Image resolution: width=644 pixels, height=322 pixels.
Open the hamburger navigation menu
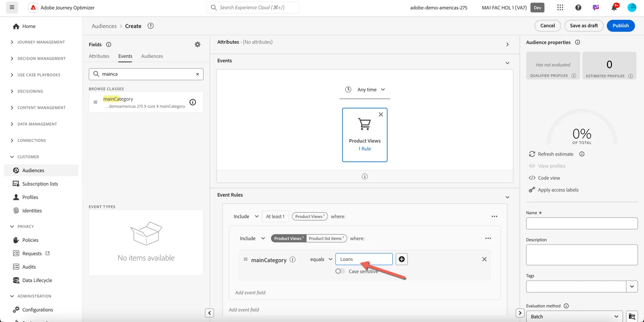(x=12, y=7)
